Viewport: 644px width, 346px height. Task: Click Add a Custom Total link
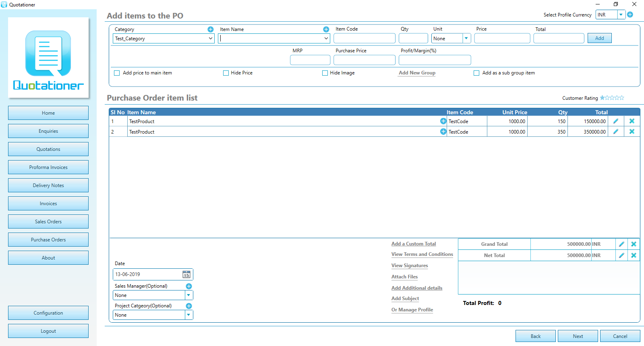(414, 244)
